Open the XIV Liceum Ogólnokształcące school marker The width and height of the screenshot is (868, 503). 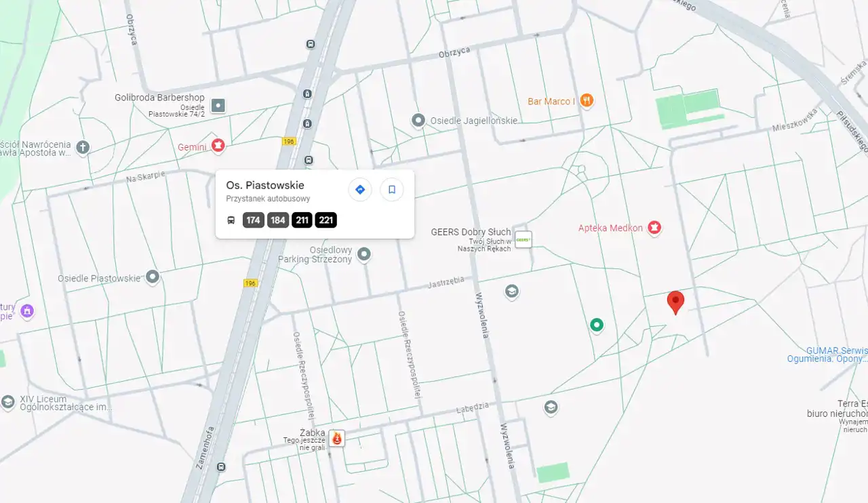[8, 402]
